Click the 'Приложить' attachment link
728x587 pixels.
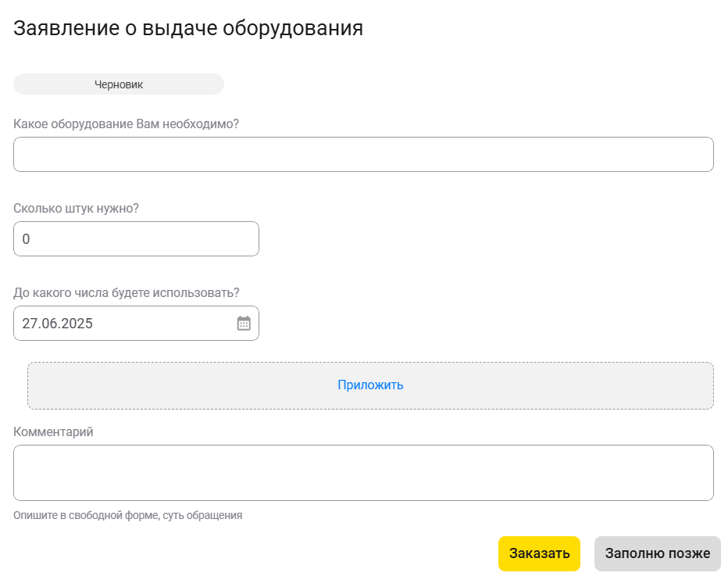(x=370, y=385)
